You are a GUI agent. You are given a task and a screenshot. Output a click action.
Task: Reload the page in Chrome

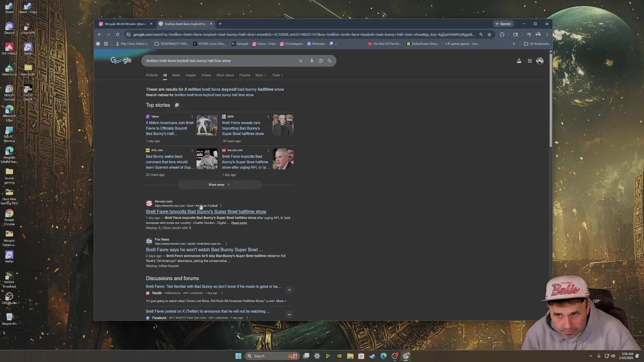[117, 35]
